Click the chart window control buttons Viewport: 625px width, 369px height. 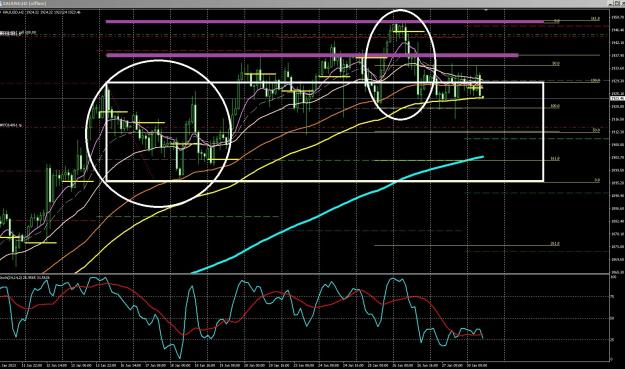[x=616, y=3]
